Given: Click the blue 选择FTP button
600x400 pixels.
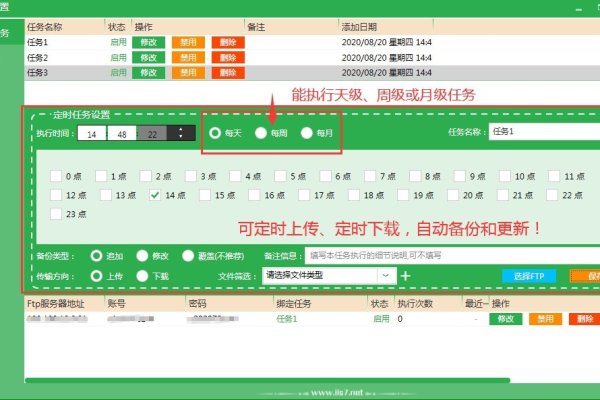Looking at the screenshot, I should coord(529,276).
